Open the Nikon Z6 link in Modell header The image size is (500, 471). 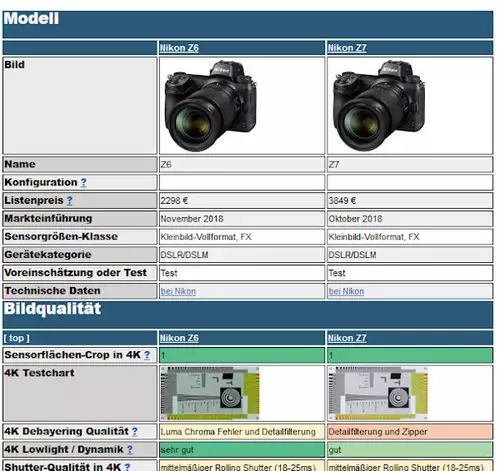tap(179, 48)
